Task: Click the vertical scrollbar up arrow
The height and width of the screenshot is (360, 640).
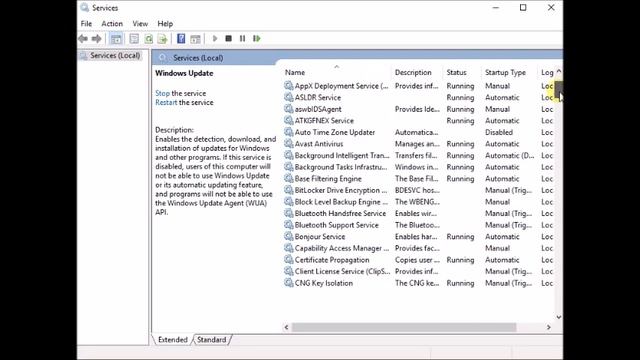Action: click(559, 71)
